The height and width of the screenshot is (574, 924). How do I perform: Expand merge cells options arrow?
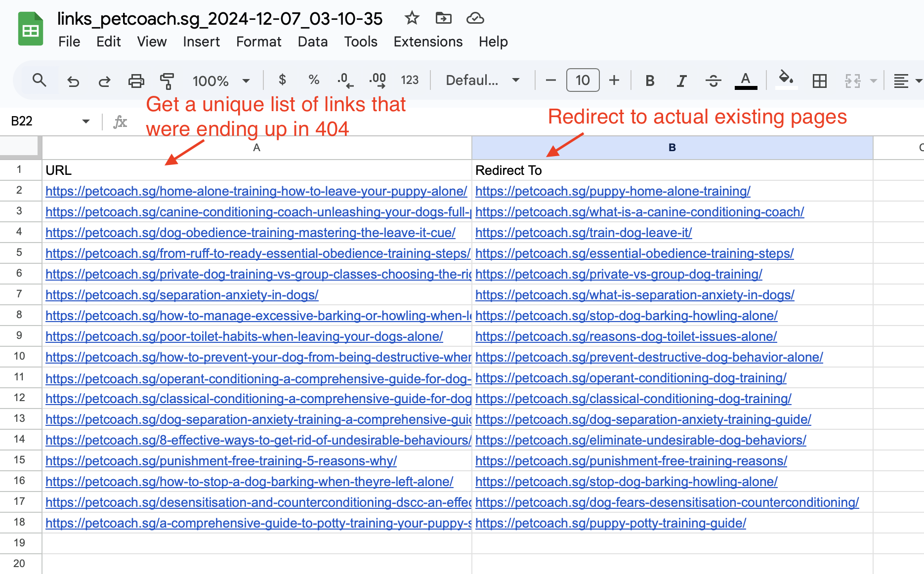pyautogui.click(x=873, y=81)
